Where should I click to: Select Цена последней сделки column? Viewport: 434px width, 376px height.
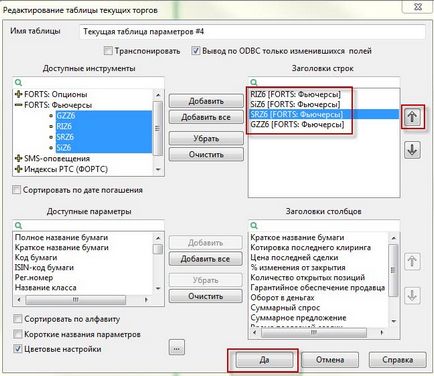[x=294, y=257]
